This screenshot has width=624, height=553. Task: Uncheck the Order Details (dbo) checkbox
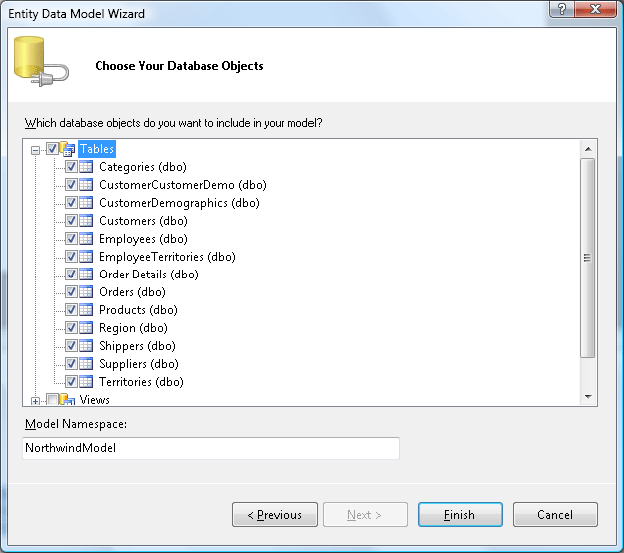point(71,274)
